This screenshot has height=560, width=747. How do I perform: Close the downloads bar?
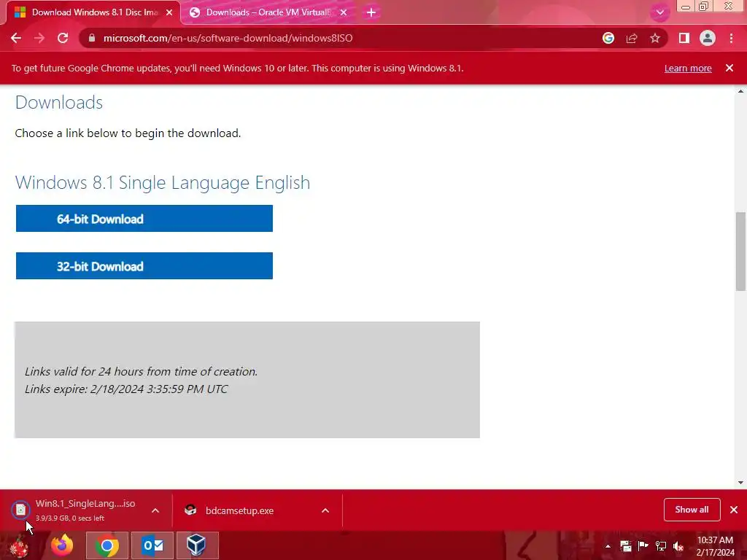tap(734, 510)
